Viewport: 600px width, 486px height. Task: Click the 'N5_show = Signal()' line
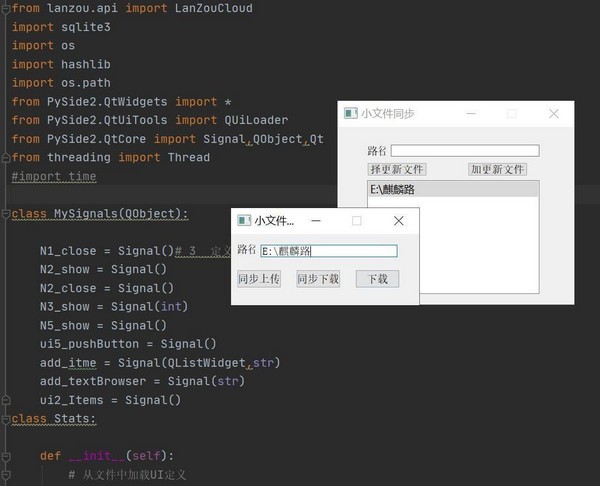pyautogui.click(x=103, y=326)
